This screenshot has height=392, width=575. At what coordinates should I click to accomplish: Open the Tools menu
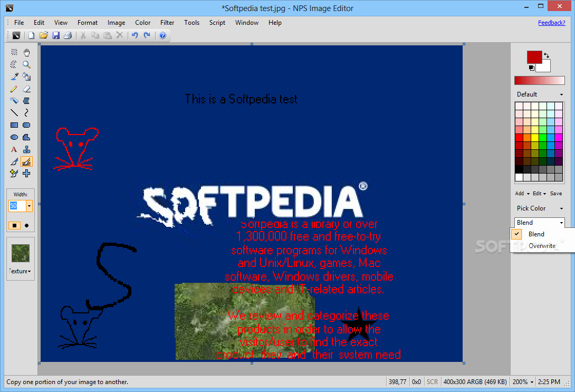[192, 23]
